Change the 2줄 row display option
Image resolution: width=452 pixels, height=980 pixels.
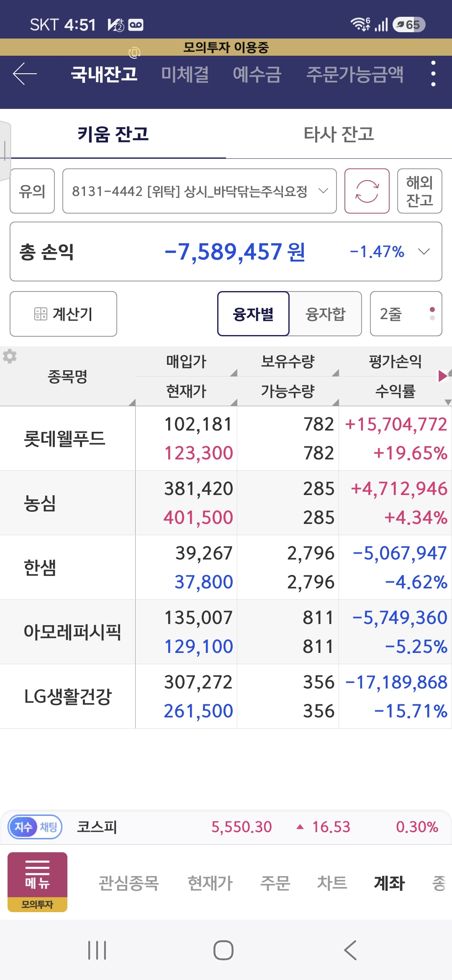coord(406,314)
